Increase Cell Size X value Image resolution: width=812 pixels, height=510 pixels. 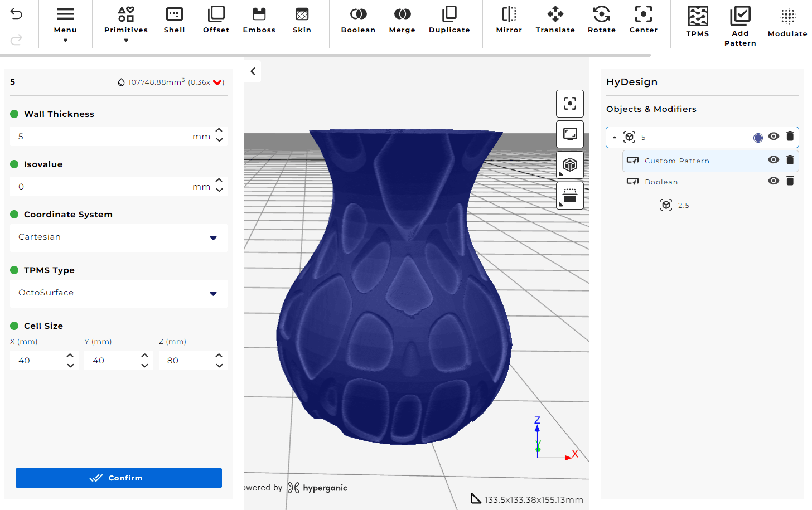(x=70, y=356)
